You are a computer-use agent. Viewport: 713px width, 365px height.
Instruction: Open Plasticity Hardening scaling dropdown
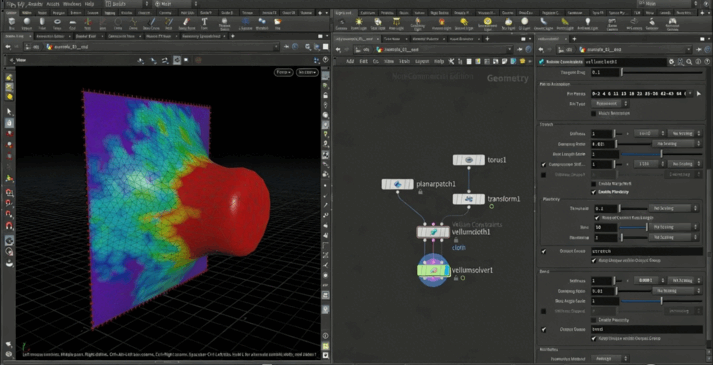(673, 237)
